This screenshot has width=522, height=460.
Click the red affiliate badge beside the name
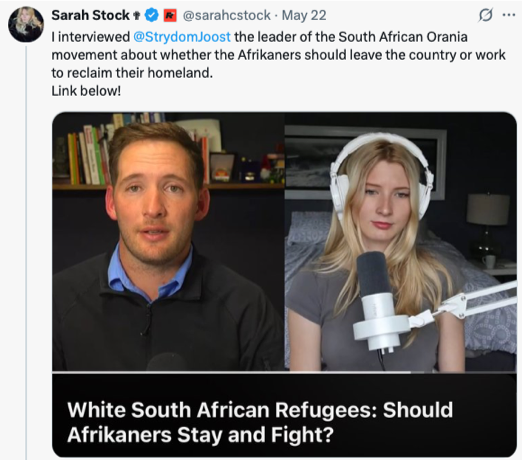pos(170,15)
